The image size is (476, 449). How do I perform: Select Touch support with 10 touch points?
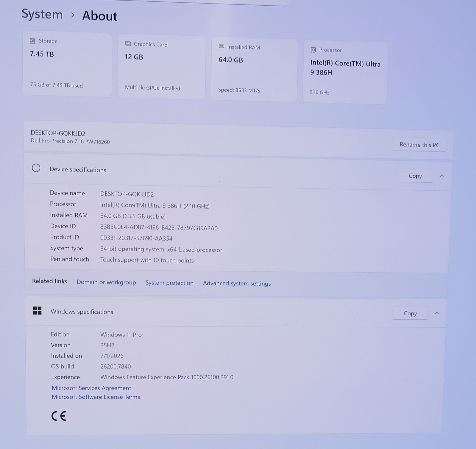coord(147,260)
